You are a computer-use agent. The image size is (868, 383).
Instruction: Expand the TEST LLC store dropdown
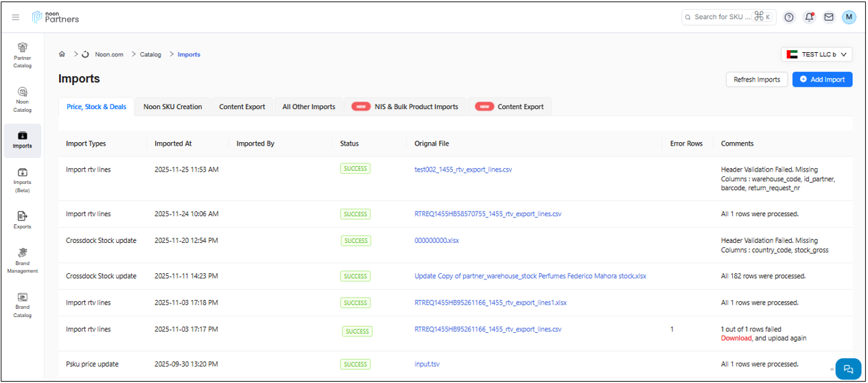[x=817, y=54]
